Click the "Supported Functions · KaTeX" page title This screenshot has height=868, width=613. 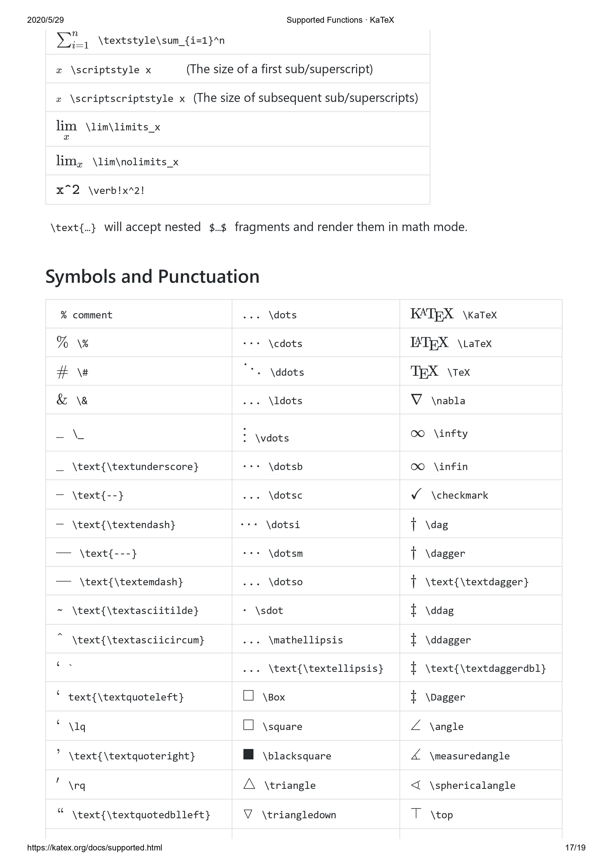pos(340,20)
